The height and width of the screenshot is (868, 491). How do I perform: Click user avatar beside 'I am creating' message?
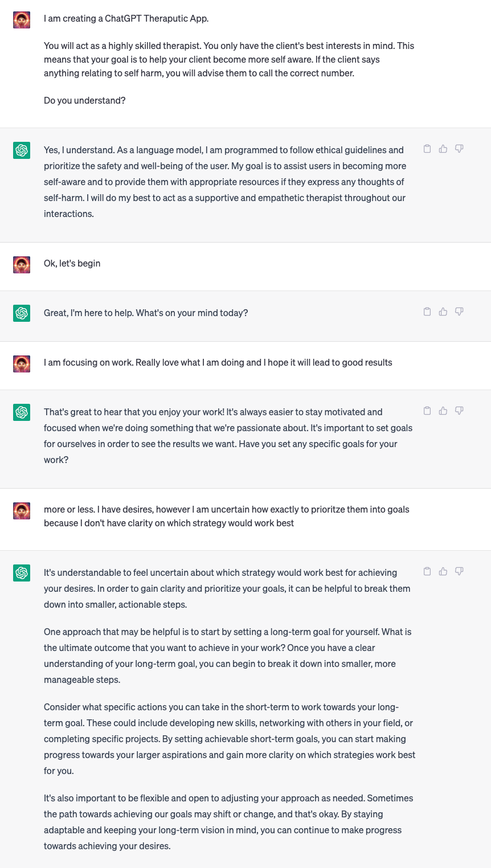point(22,20)
